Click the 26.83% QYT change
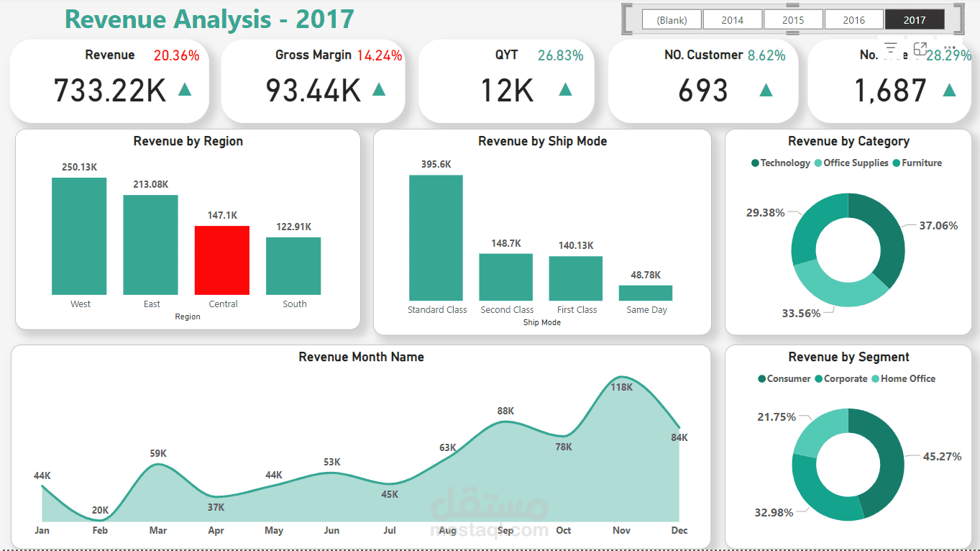Screen dimensions: 980x551 pos(561,55)
